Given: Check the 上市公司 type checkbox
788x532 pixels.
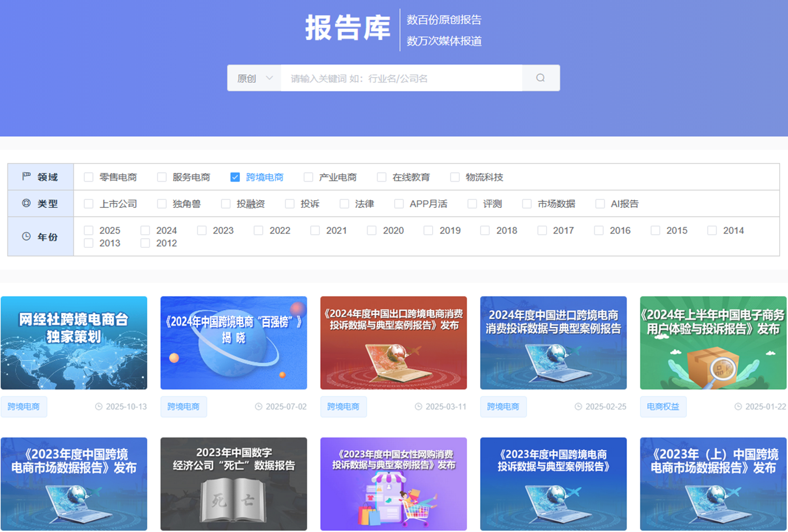Looking at the screenshot, I should coord(89,203).
